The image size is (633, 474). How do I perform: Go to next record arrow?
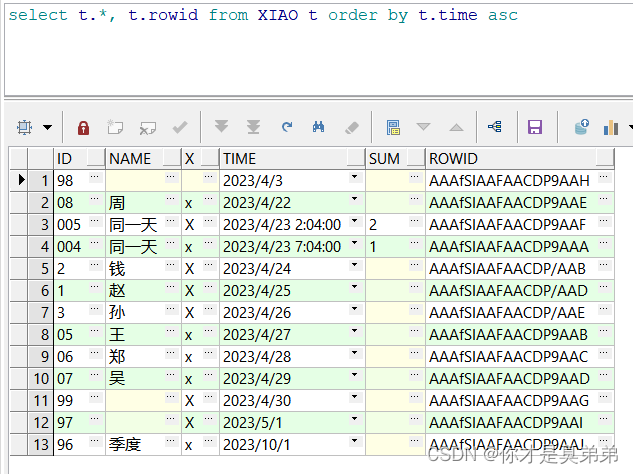pyautogui.click(x=423, y=127)
